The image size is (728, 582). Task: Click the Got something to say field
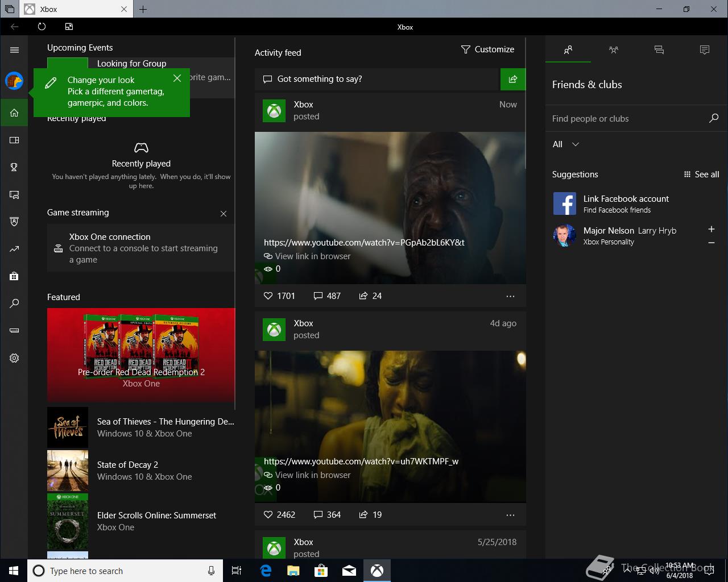[377, 79]
